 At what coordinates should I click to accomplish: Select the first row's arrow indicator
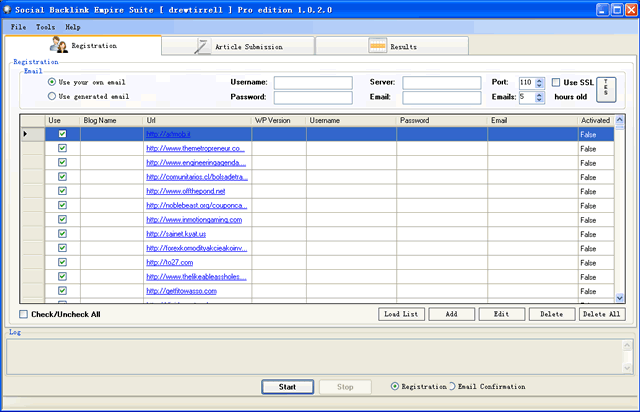tap(26, 134)
